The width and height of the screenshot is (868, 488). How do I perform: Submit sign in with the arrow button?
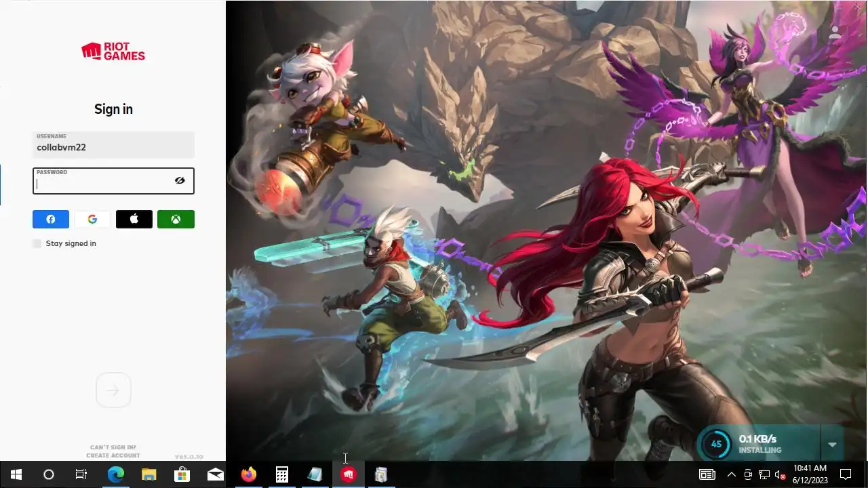click(x=113, y=390)
